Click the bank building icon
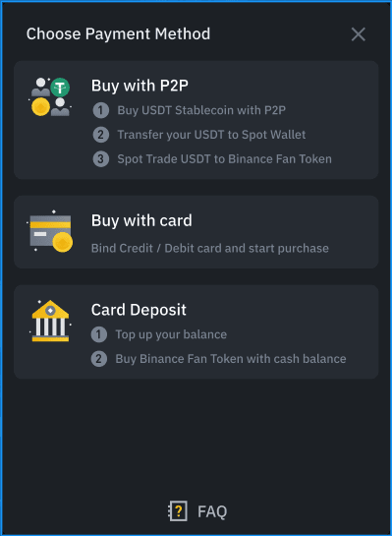 pos(50,321)
